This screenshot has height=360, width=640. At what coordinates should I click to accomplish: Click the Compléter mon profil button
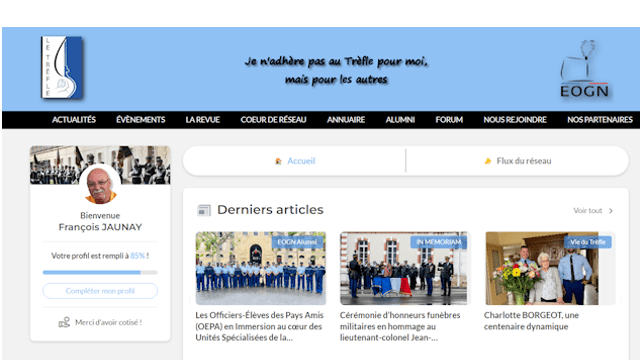(x=100, y=291)
